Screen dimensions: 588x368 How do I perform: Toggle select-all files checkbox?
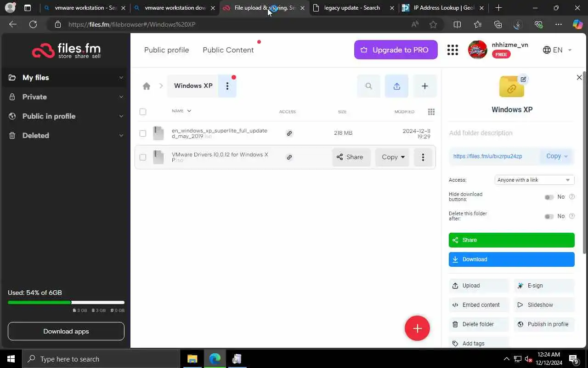(143, 112)
